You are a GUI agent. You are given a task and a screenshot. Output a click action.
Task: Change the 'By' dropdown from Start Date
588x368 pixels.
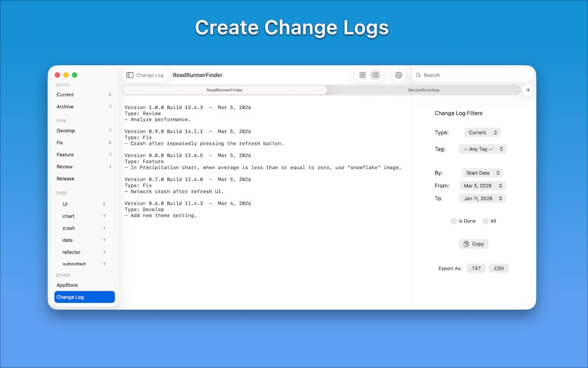[x=482, y=173]
